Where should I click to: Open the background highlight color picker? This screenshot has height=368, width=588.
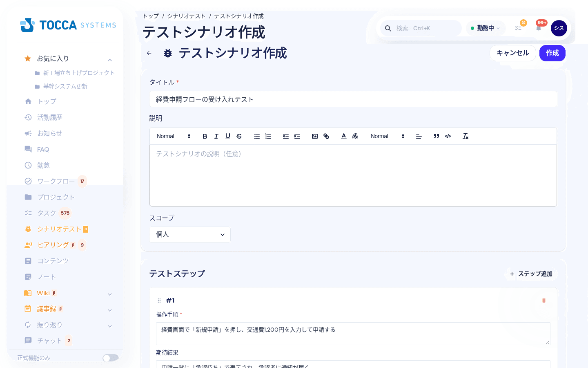(x=355, y=136)
